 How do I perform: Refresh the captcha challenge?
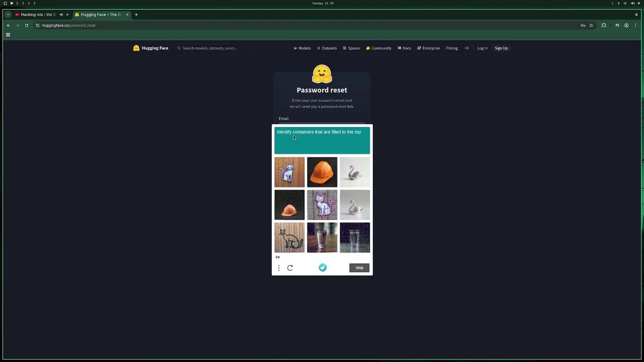click(x=290, y=268)
